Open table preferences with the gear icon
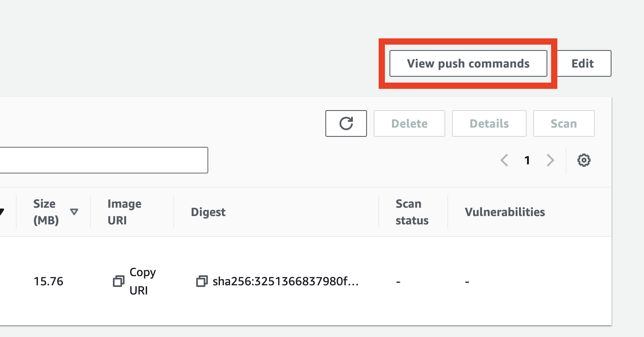 point(584,160)
